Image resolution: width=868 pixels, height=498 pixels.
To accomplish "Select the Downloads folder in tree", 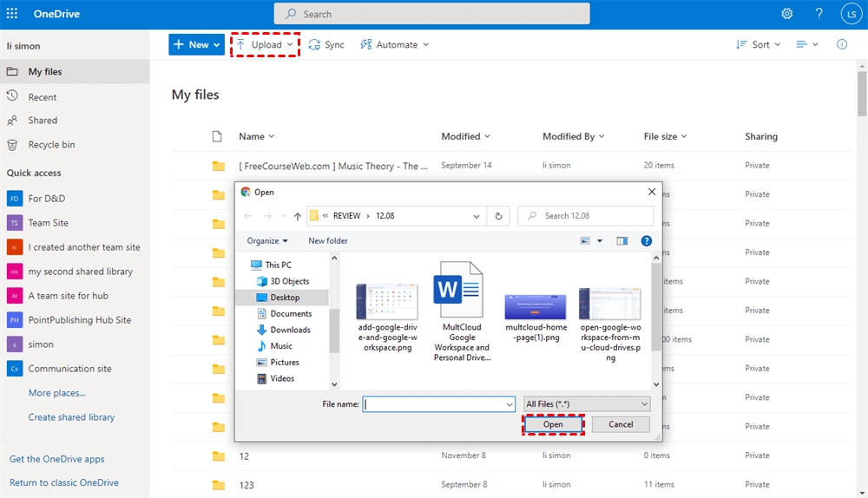I will click(x=290, y=330).
